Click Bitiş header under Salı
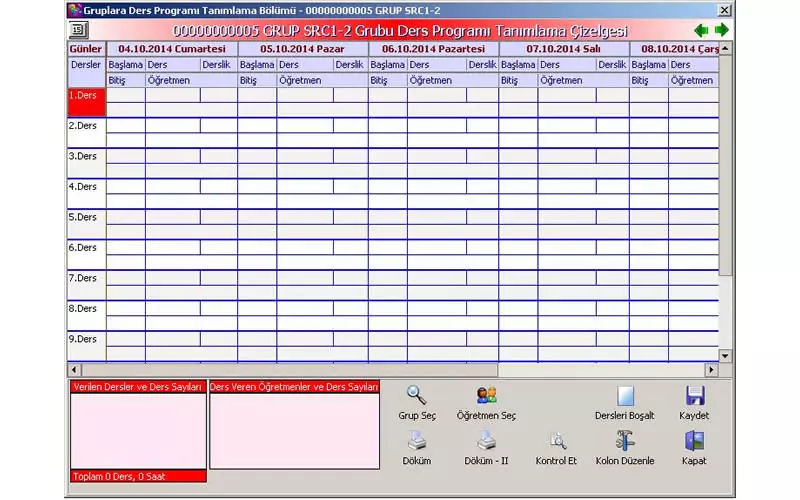 click(518, 80)
